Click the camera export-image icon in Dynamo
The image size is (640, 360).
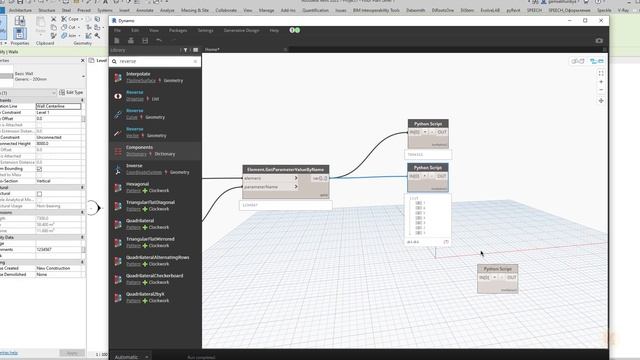pyautogui.click(x=599, y=40)
